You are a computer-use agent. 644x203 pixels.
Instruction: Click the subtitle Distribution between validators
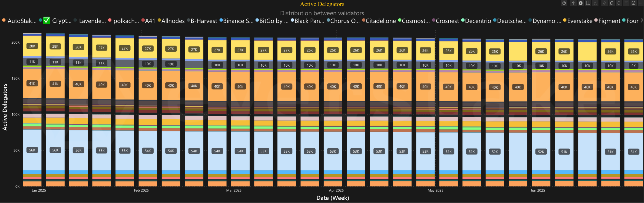click(322, 13)
